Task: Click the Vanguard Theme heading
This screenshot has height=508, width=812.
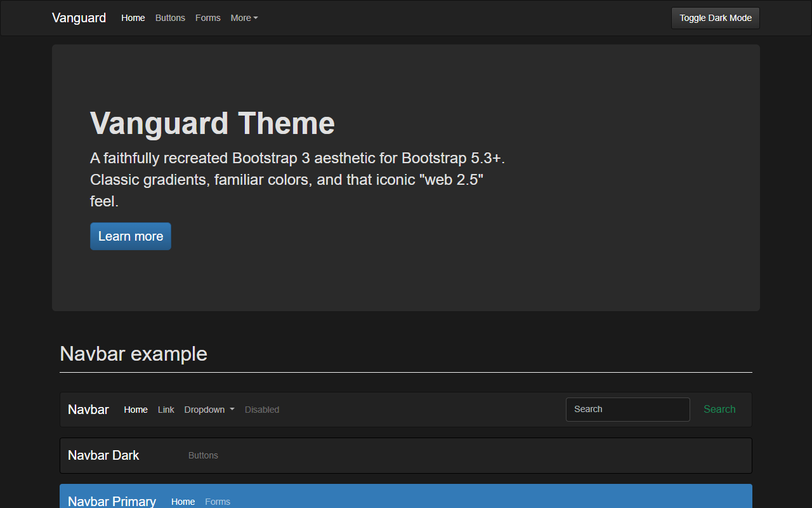Action: [213, 123]
